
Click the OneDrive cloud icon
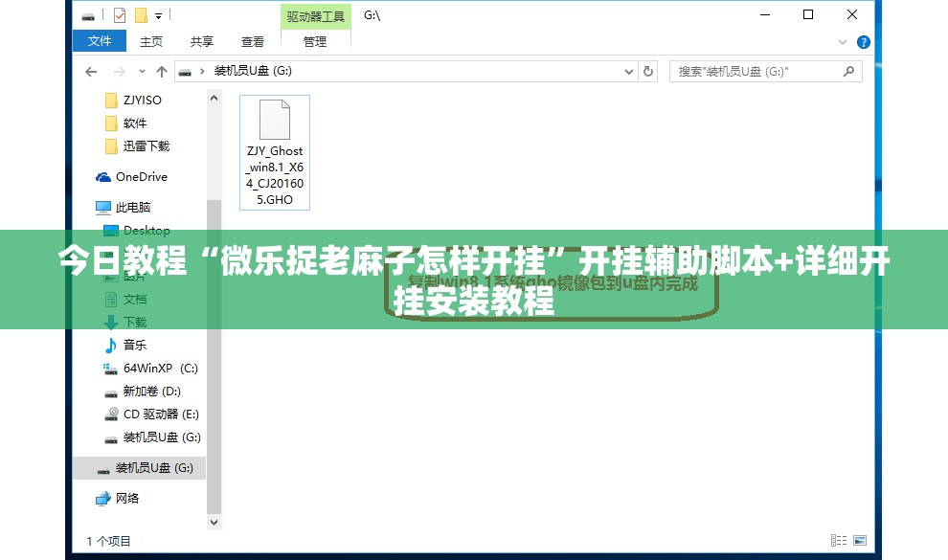[103, 177]
